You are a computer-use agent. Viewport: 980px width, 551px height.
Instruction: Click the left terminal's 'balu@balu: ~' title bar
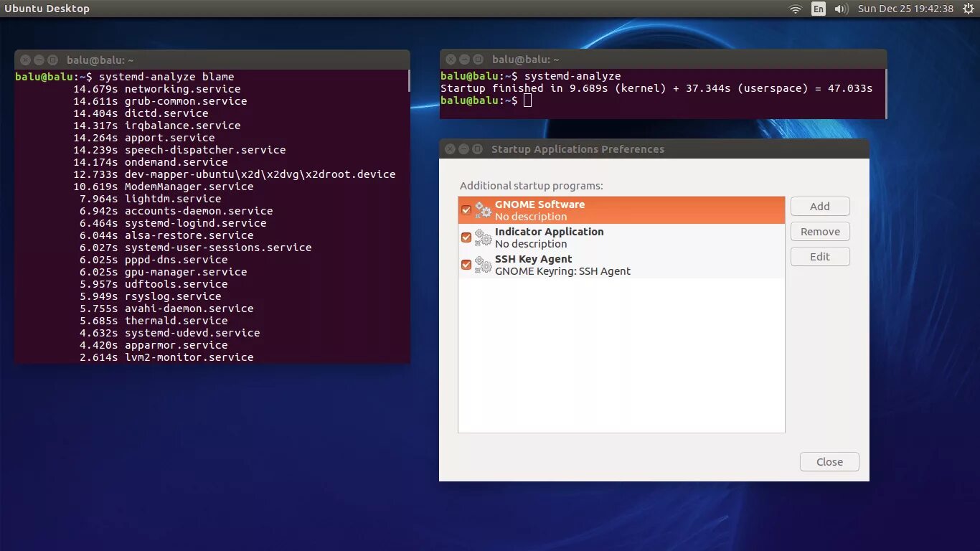tap(212, 60)
